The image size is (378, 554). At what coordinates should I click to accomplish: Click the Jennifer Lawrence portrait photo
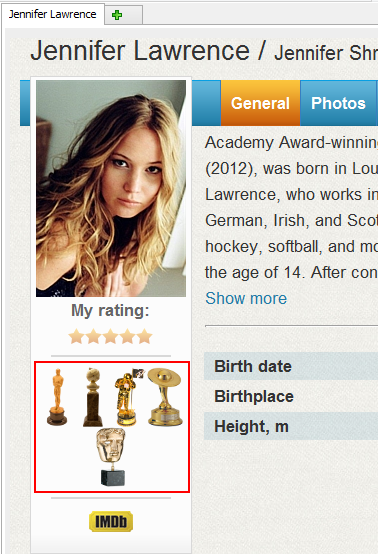111,188
